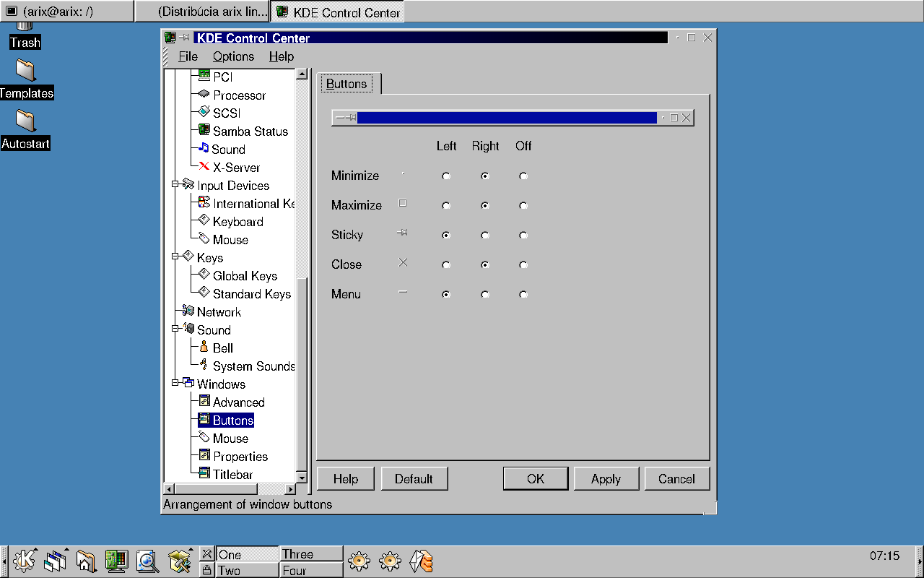Click the lock screen icon in panel
The image size is (924, 578).
(206, 570)
